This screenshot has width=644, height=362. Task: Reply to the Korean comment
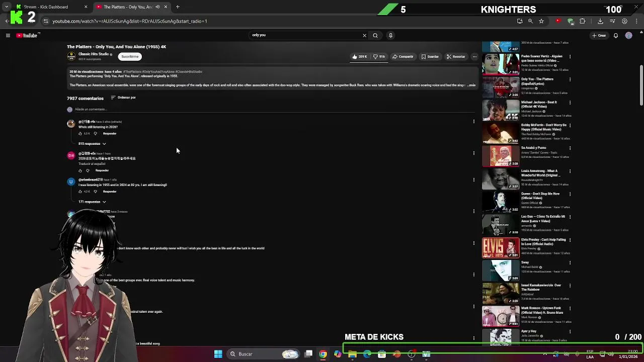(x=102, y=170)
